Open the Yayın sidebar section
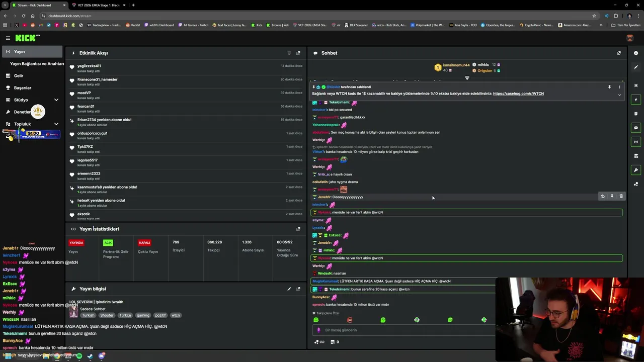 tap(31, 52)
